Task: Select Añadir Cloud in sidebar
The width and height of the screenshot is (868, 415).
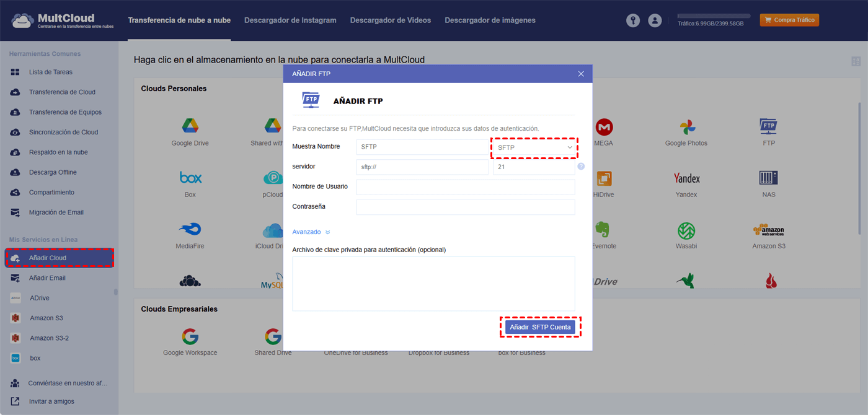Action: click(x=60, y=258)
